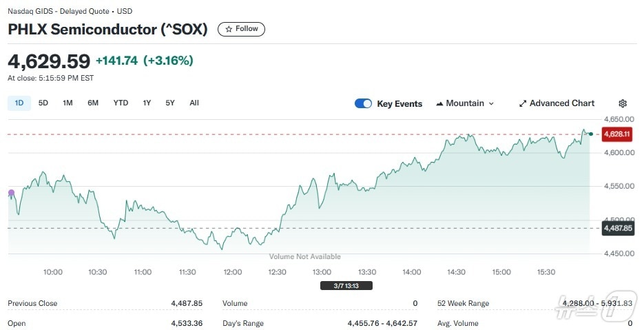Expand the Mountain chart type dropdown
The width and height of the screenshot is (644, 330).
[491, 103]
